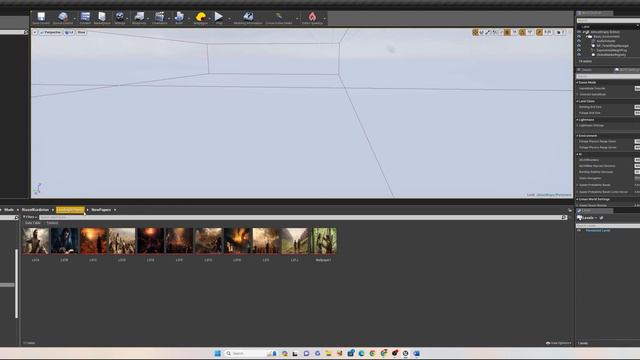Image resolution: width=640 pixels, height=360 pixels.
Task: Open the Marketplace toolbar icon
Action: coord(102,17)
